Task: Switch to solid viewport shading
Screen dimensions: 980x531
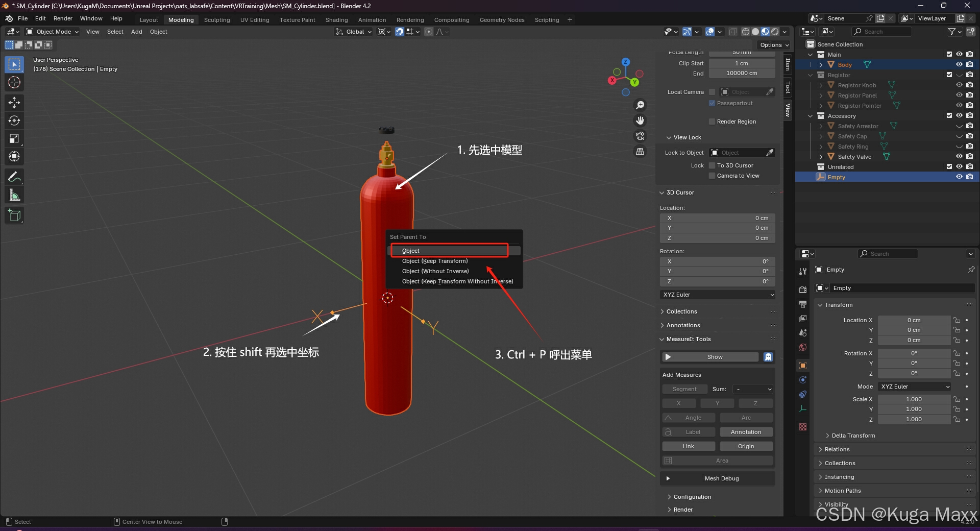Action: click(755, 32)
